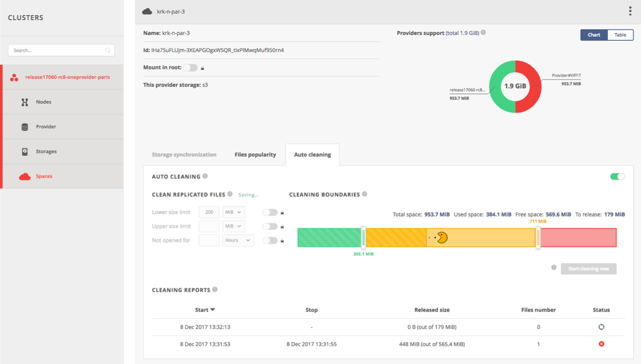Screen dimensions: 641x364
Task: Open the three-dot menu for krk-n-par-3
Action: (x=630, y=11)
